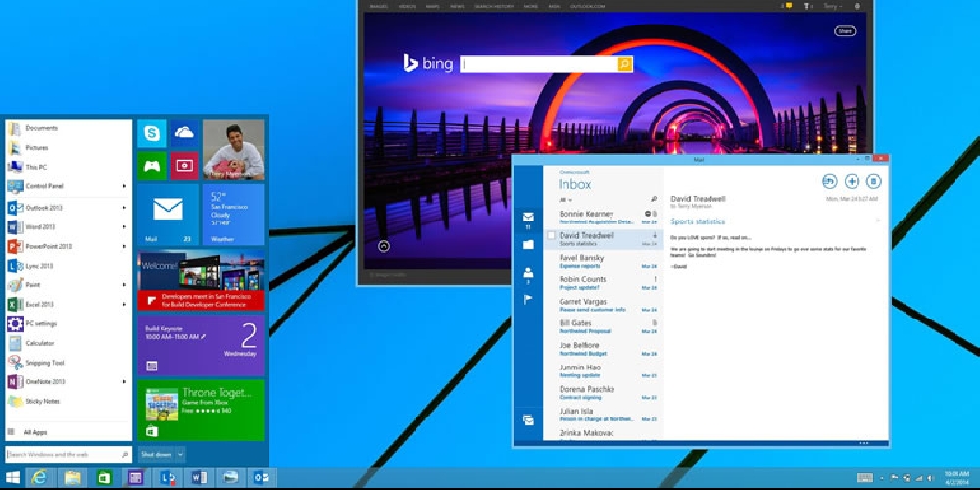Click the Bing search text field
Viewport: 980px width, 490px height.
539,64
